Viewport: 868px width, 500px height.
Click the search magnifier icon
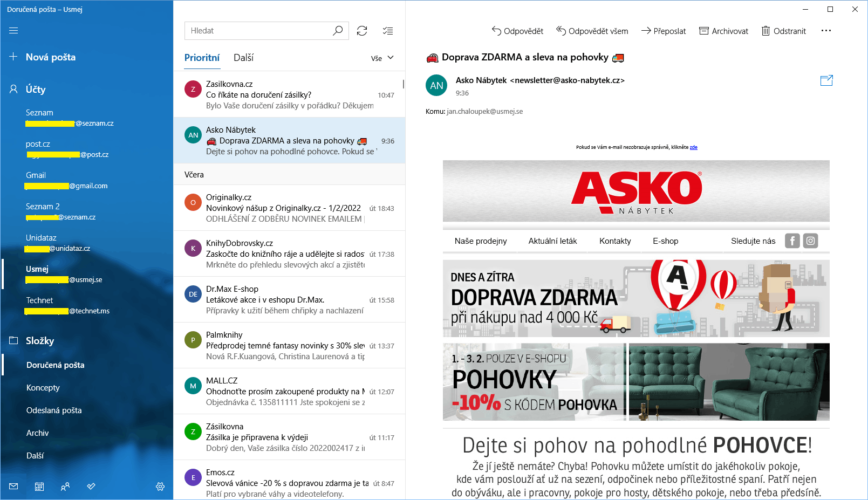pyautogui.click(x=338, y=31)
